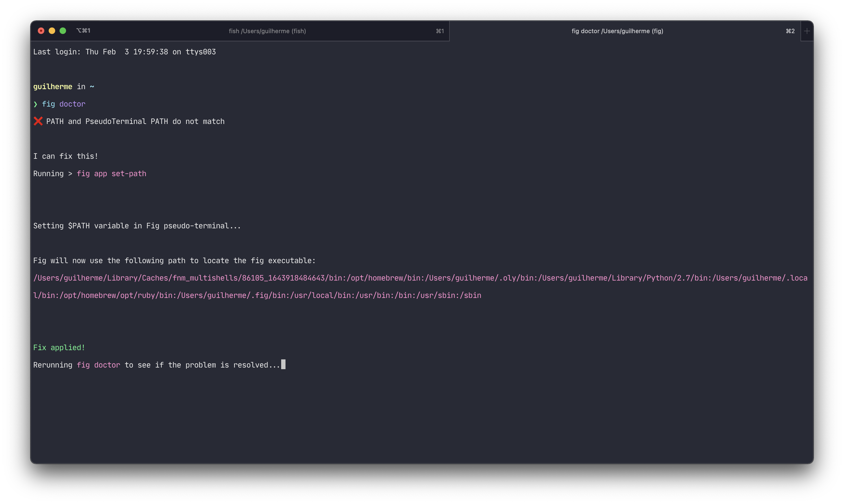This screenshot has height=504, width=844.
Task: Click the ⌥⌘1 window number indicator
Action: pos(83,30)
